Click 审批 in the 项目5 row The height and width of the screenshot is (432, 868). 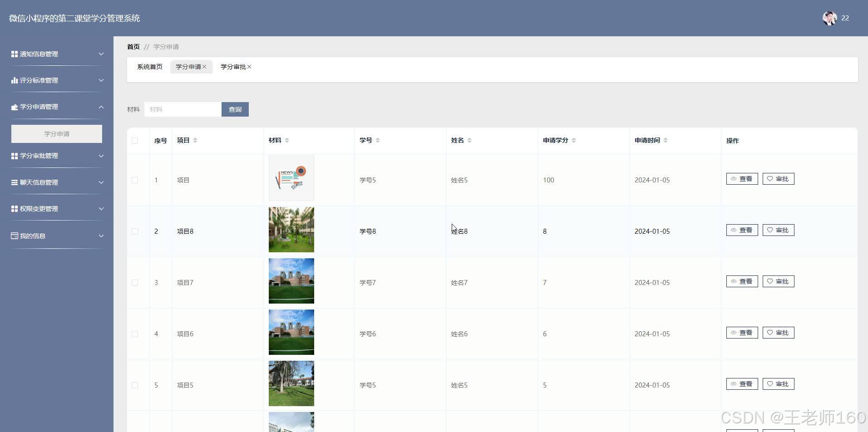[x=779, y=384]
